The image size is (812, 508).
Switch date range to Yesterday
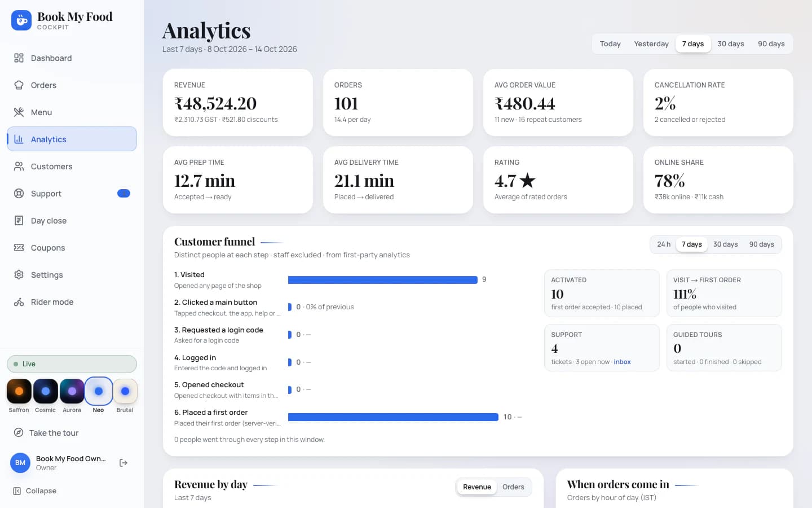(651, 44)
